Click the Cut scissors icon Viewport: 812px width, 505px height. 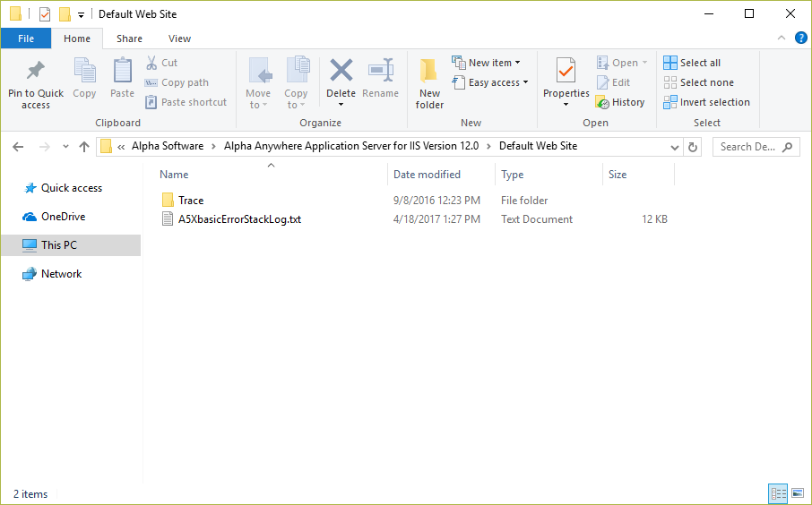(151, 63)
